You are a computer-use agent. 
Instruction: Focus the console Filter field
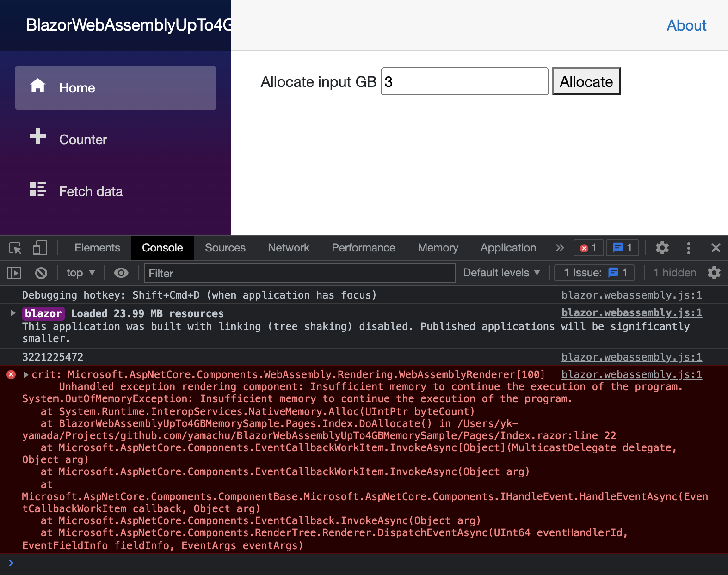(300, 273)
